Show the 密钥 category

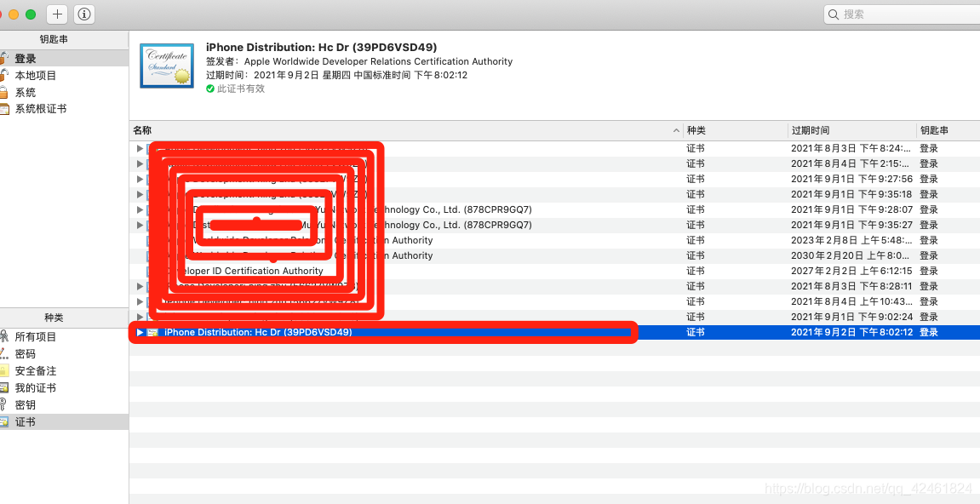(x=64, y=405)
